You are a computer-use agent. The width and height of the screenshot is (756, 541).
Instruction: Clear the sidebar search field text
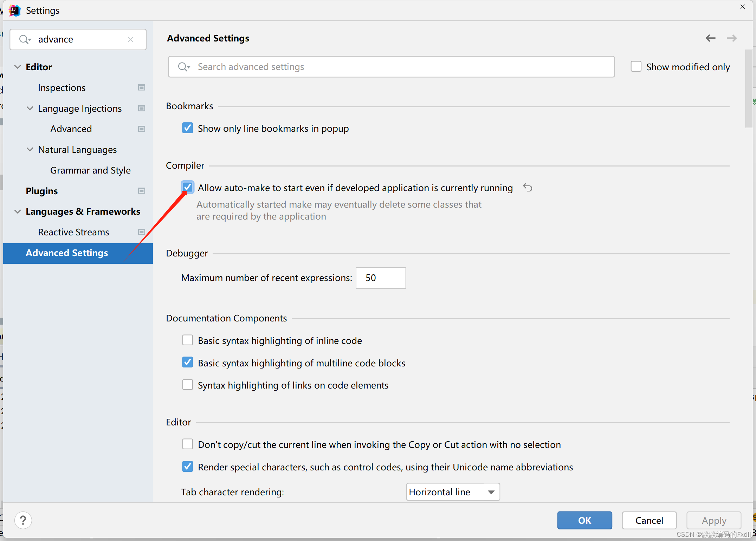(x=130, y=39)
